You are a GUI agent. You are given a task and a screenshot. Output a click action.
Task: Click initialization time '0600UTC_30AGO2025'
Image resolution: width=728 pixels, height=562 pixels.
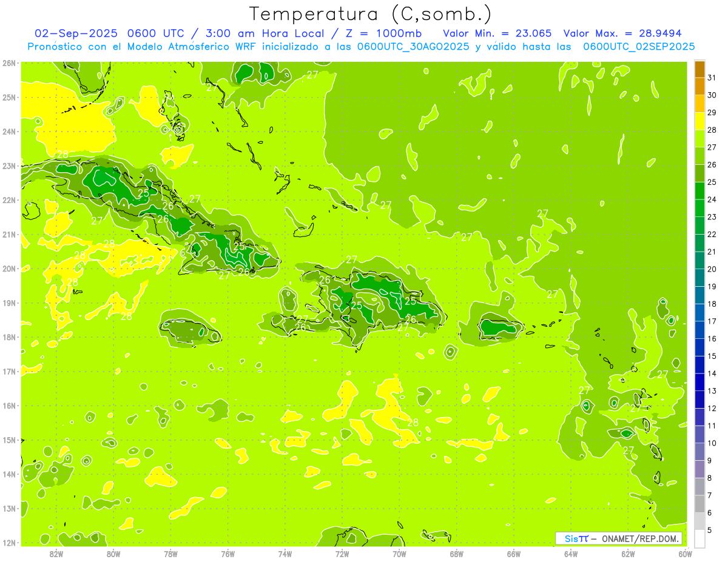(413, 46)
